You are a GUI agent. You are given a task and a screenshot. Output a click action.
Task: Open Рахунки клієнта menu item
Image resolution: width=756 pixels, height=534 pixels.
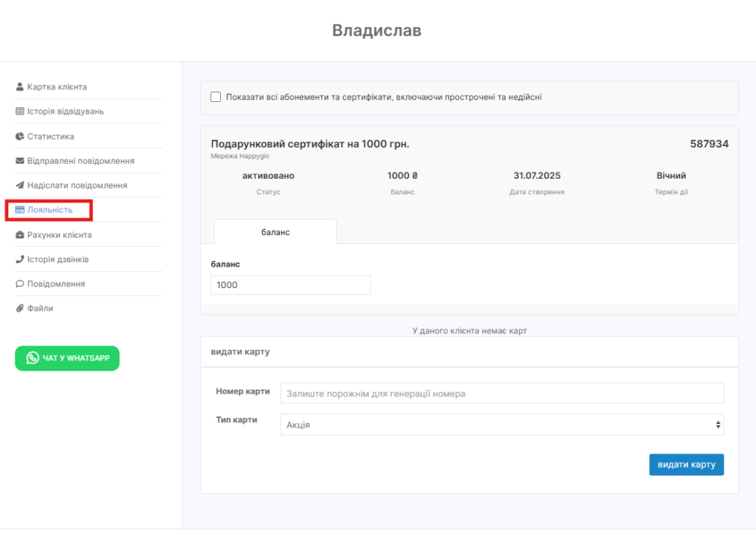[x=59, y=235]
